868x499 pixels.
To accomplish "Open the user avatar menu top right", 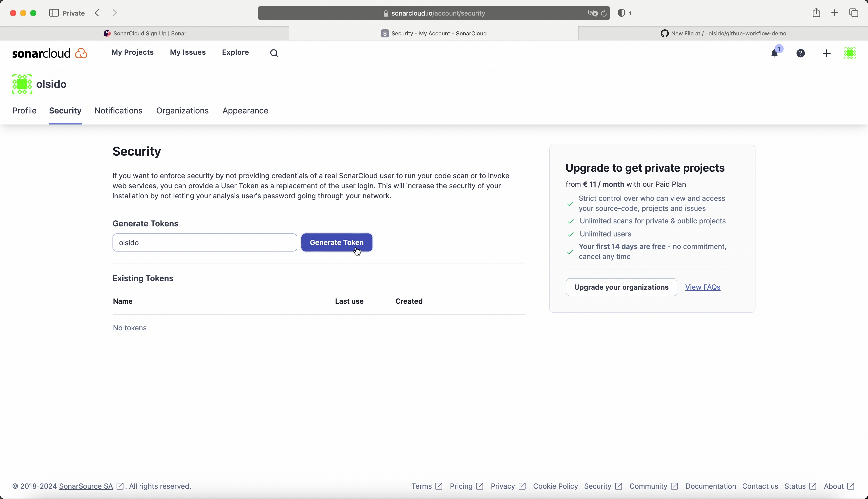I will 850,53.
